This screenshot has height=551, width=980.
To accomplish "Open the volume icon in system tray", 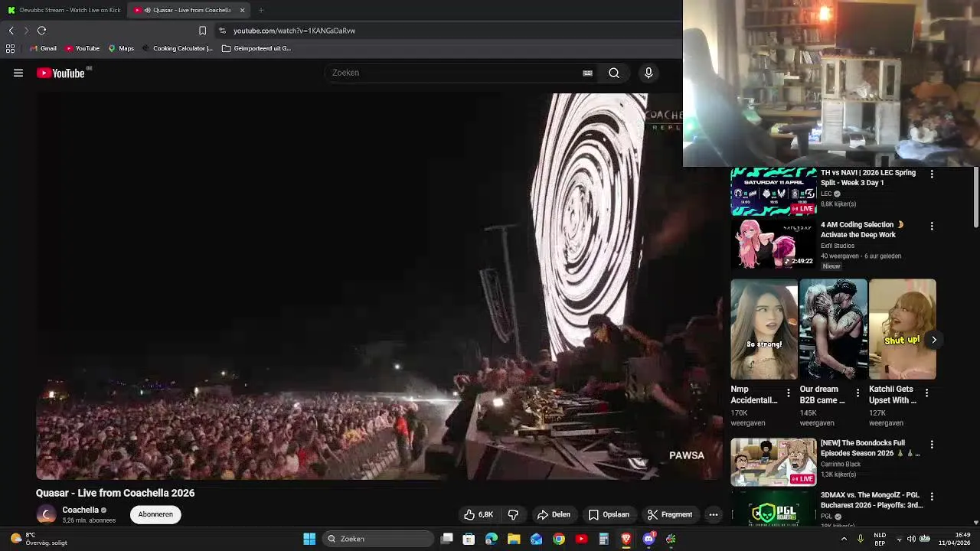I will click(x=911, y=539).
